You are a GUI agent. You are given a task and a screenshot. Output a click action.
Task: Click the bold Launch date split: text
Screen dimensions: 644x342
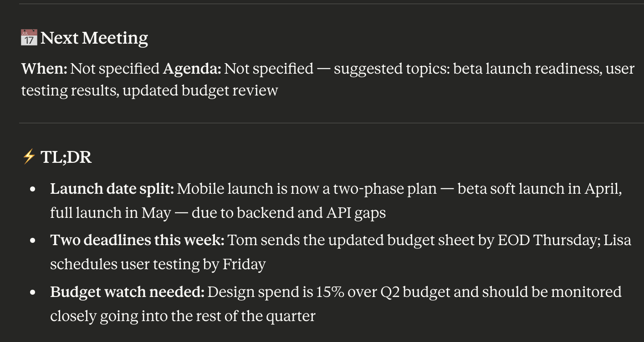pyautogui.click(x=112, y=189)
